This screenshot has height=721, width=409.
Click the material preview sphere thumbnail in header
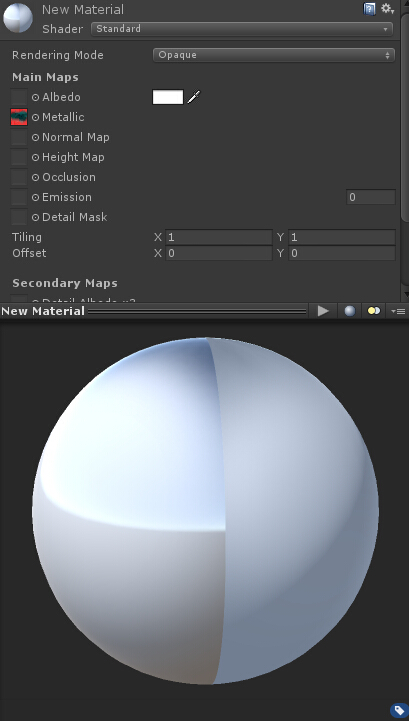17,18
